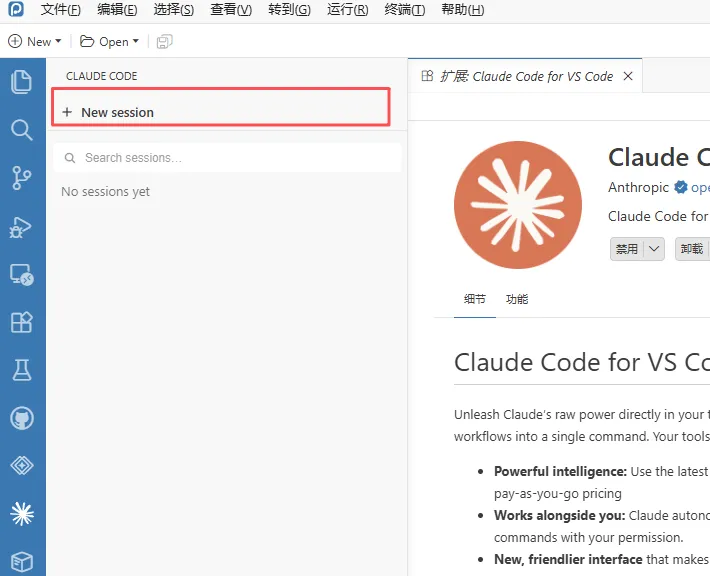Open Run and Debug view
This screenshot has width=710, height=576.
tap(21, 227)
